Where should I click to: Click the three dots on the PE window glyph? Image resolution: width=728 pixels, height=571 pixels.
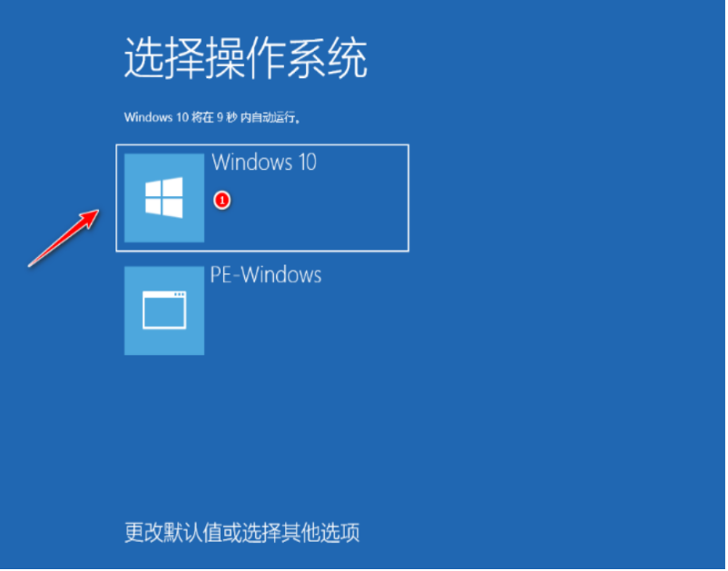(179, 295)
